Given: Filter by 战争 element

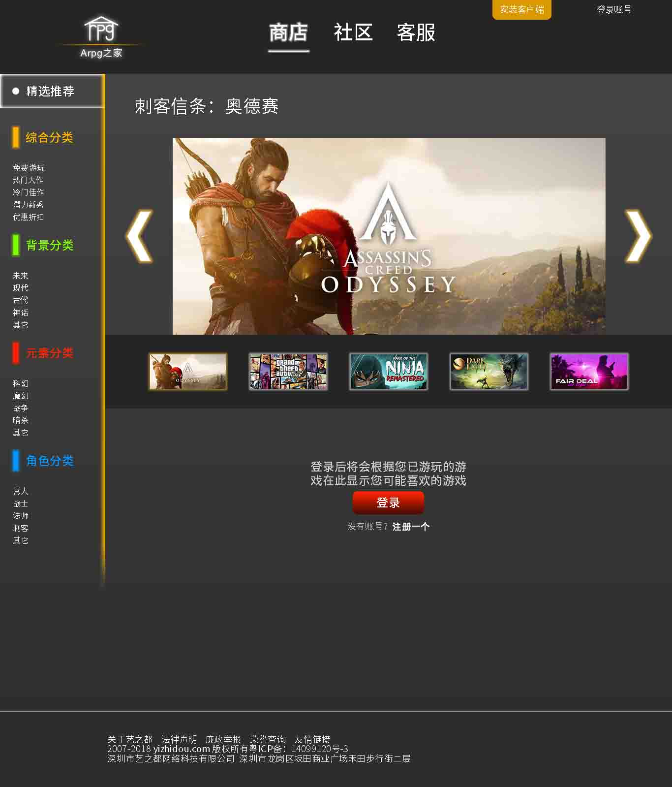Looking at the screenshot, I should tap(21, 408).
